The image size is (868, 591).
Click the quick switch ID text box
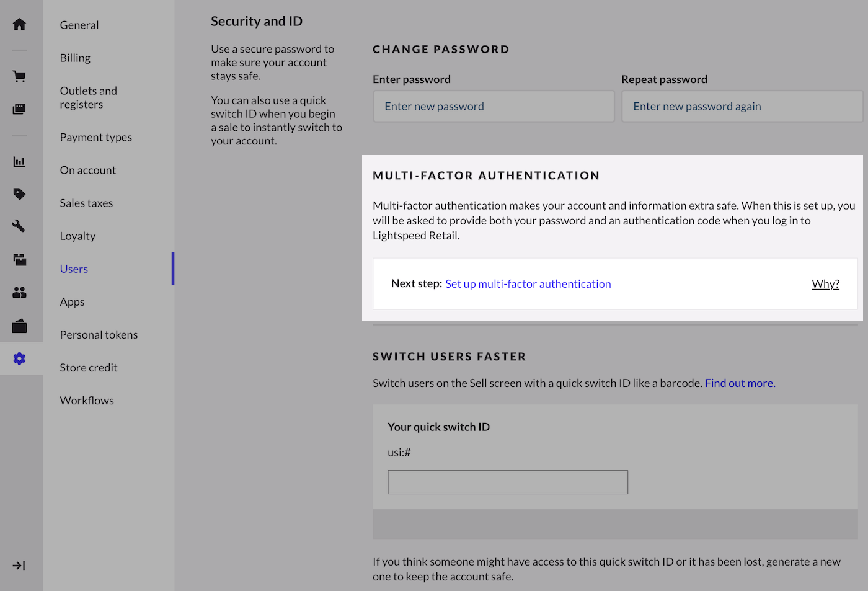pyautogui.click(x=508, y=482)
